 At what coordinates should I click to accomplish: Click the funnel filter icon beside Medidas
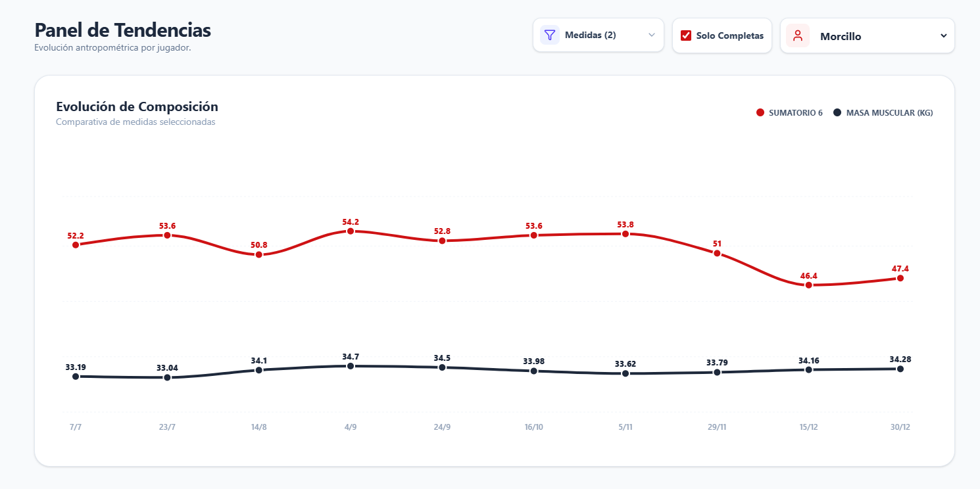[x=550, y=35]
